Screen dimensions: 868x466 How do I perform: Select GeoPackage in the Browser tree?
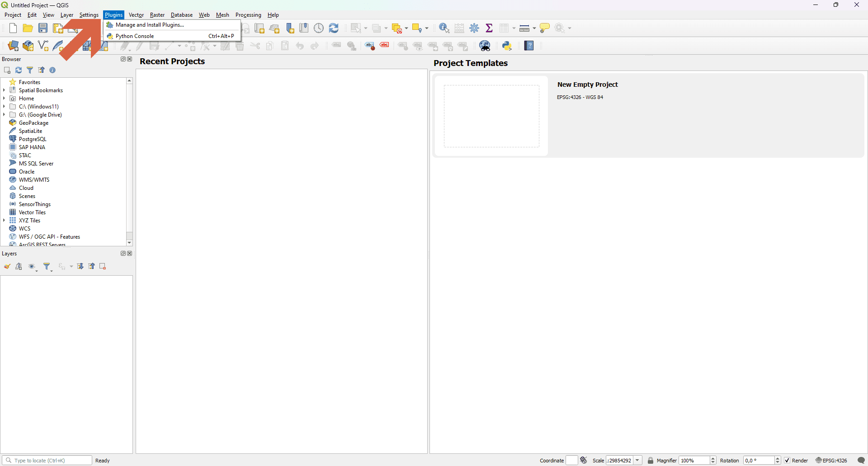coord(33,123)
